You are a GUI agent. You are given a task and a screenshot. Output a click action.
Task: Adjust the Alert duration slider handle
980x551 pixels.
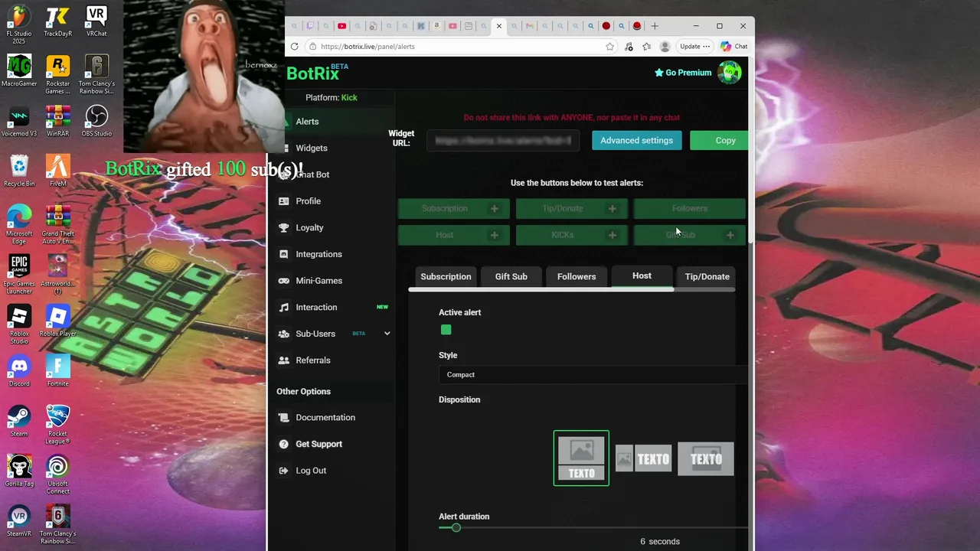(x=456, y=527)
